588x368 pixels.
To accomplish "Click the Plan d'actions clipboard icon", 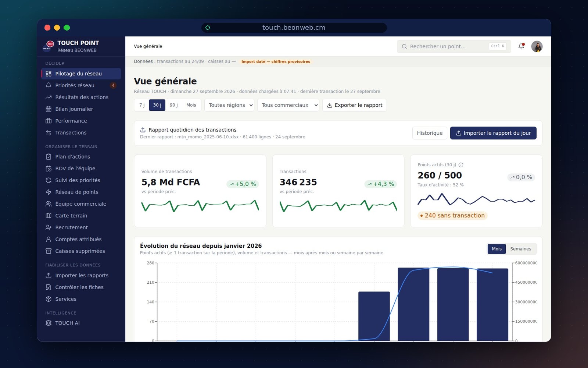I will pyautogui.click(x=49, y=157).
